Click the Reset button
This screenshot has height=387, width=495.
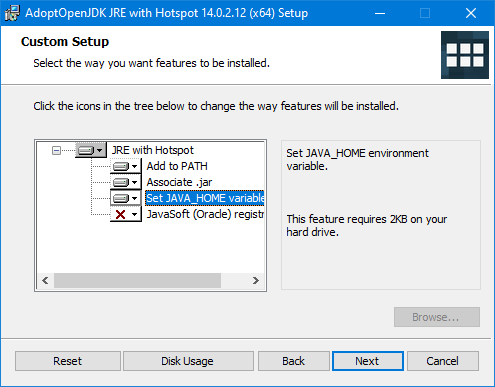[x=68, y=361]
